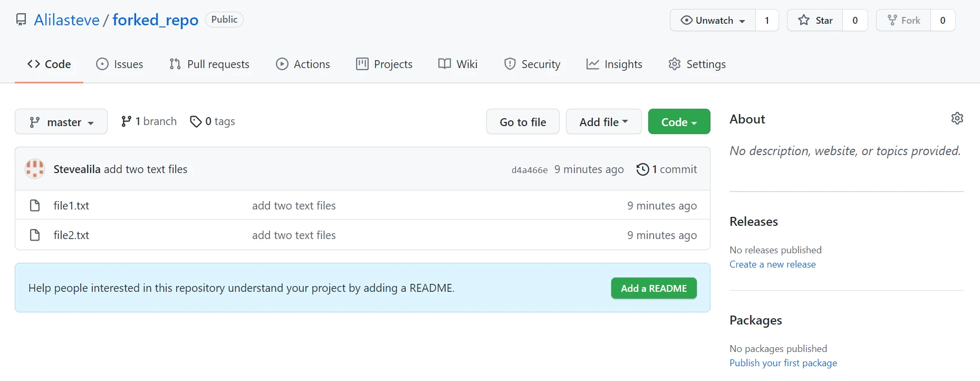Click the '9 minutes ago' timestamp in the file2.txt row

pyautogui.click(x=662, y=235)
